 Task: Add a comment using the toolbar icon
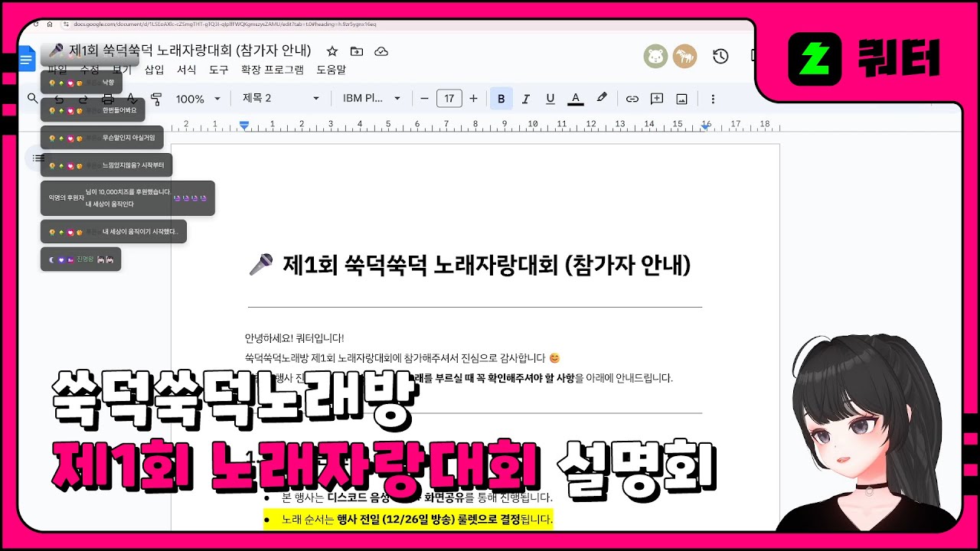[x=657, y=99]
